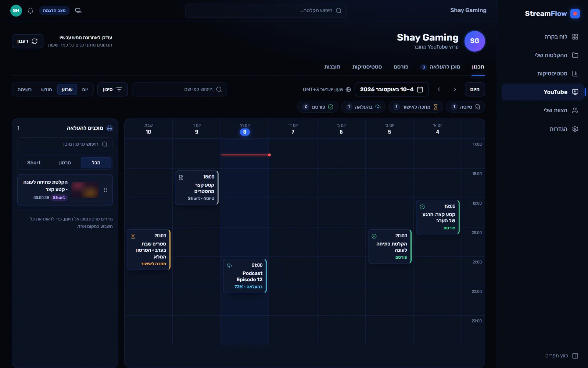Click hourglass icon on 20:00 Saturday event
588x368 pixels.
(133, 236)
